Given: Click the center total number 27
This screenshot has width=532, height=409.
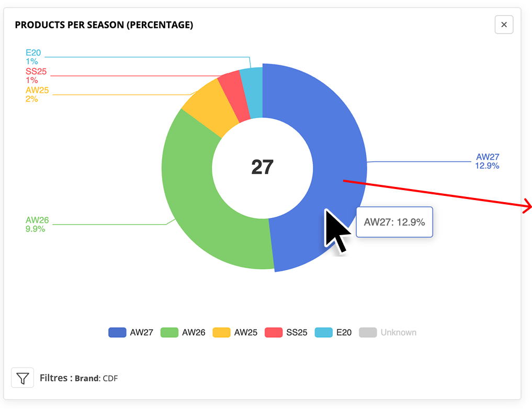Looking at the screenshot, I should click(x=262, y=167).
